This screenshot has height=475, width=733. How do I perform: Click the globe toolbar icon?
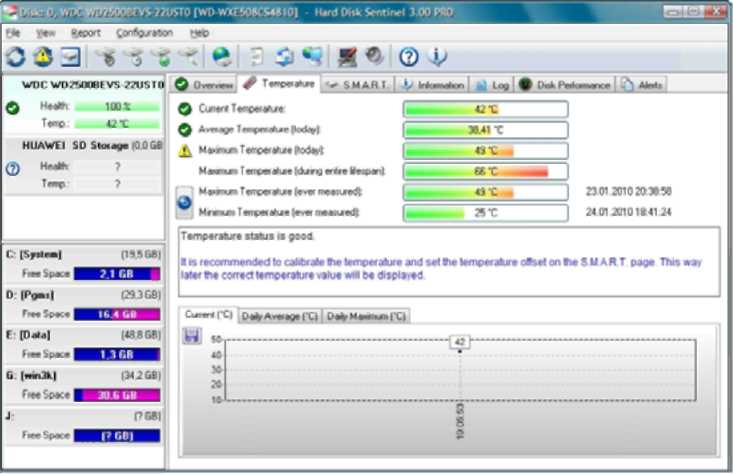[221, 57]
